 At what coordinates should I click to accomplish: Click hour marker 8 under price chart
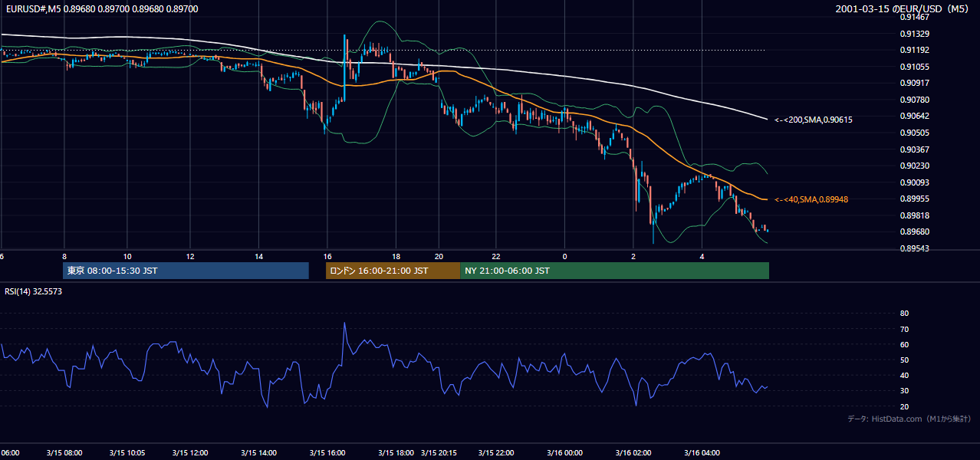[x=64, y=256]
